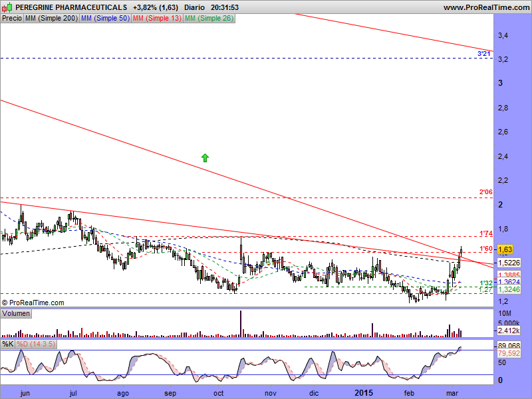Click the 2,8 value on the price axis
Image resolution: width=532 pixels, height=399 pixels.
point(503,108)
